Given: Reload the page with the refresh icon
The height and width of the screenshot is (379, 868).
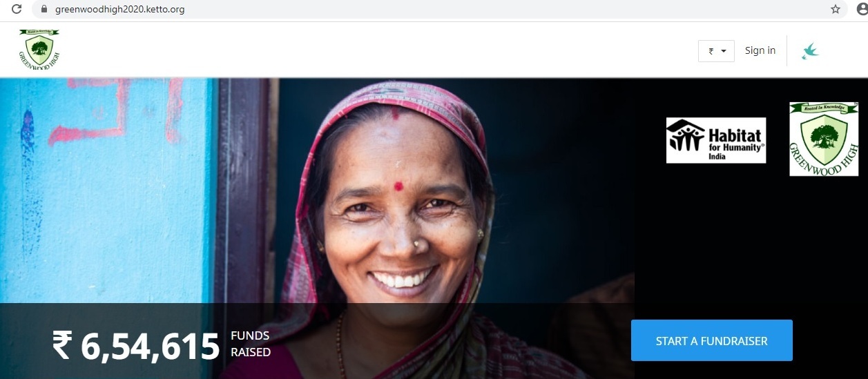Looking at the screenshot, I should point(17,10).
